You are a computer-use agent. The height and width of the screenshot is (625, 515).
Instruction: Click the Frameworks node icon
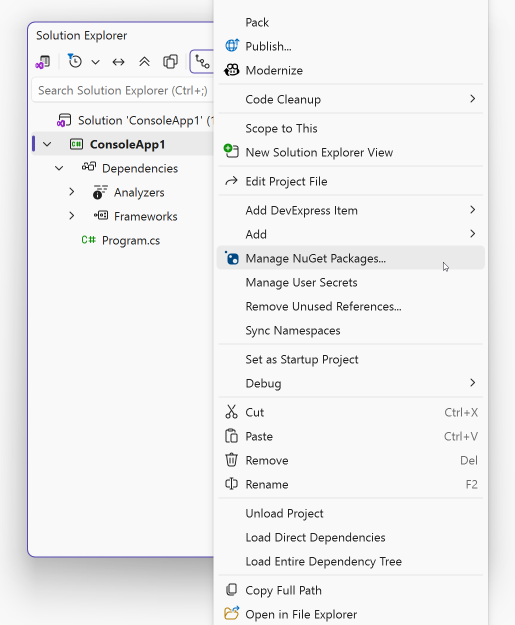pyautogui.click(x=101, y=216)
